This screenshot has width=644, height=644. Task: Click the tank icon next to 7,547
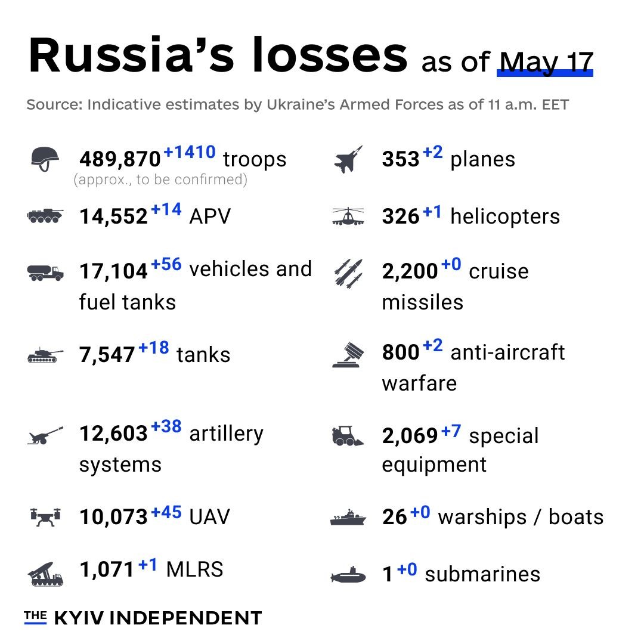coord(45,355)
